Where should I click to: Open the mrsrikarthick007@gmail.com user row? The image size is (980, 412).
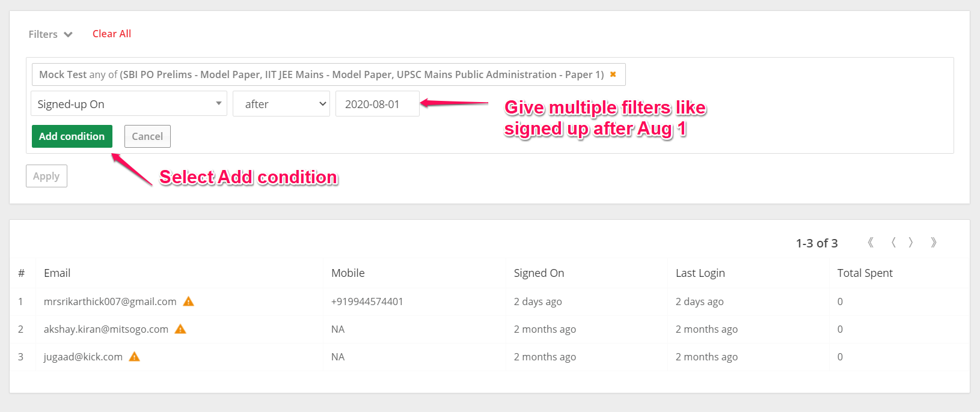coord(110,301)
